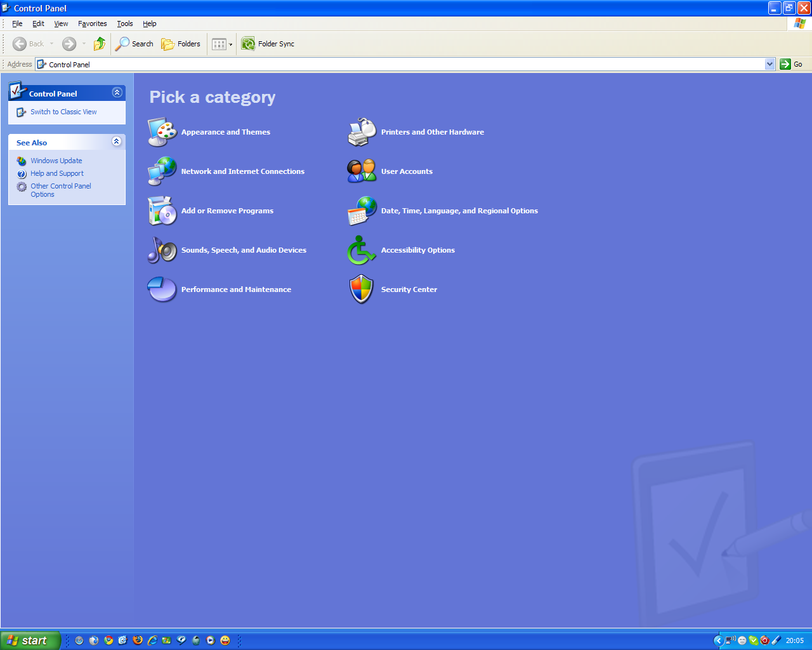Screen dimensions: 812x650
Task: Toggle the Folders pane in the toolbar
Action: (x=181, y=44)
